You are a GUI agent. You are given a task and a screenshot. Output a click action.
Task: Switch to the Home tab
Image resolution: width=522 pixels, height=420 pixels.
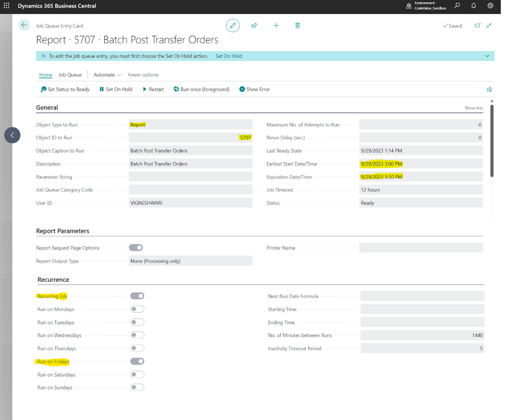click(46, 75)
